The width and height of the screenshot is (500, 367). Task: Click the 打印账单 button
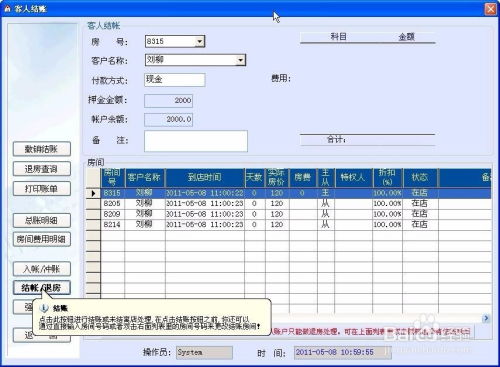pyautogui.click(x=42, y=189)
